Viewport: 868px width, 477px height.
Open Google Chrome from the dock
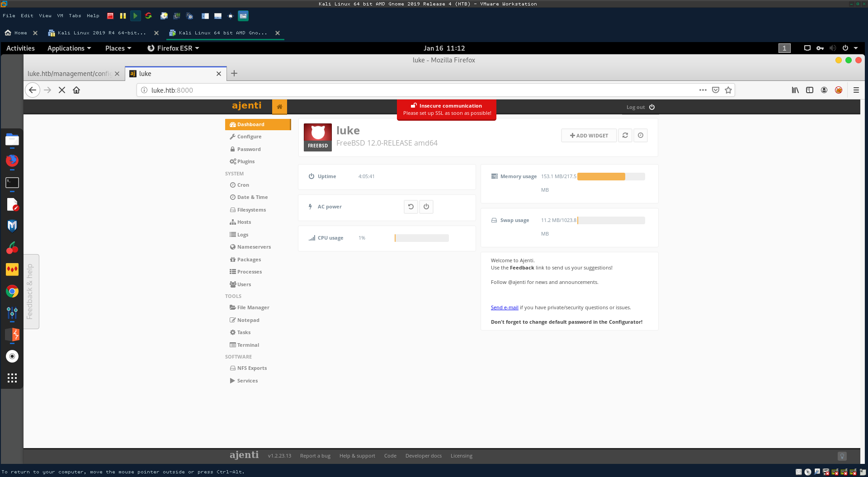click(x=12, y=291)
